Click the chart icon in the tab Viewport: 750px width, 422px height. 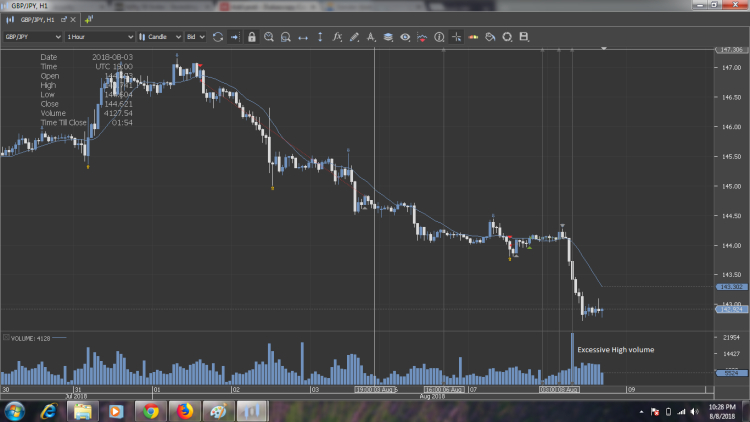point(10,20)
